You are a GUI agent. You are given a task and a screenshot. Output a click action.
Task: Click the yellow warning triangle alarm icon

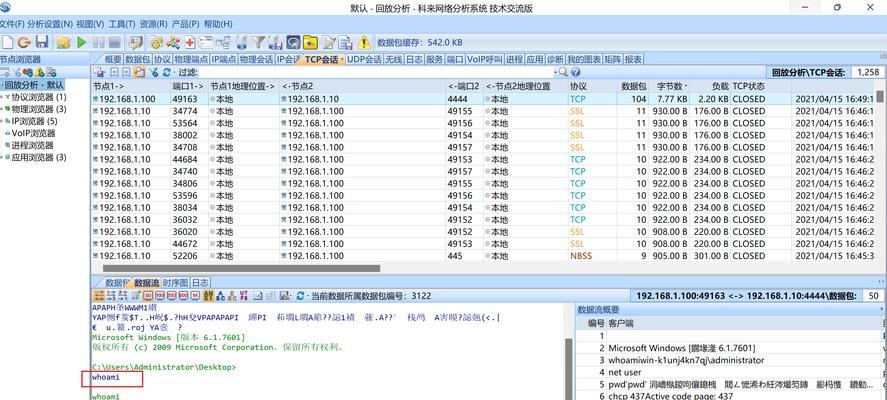click(x=364, y=42)
